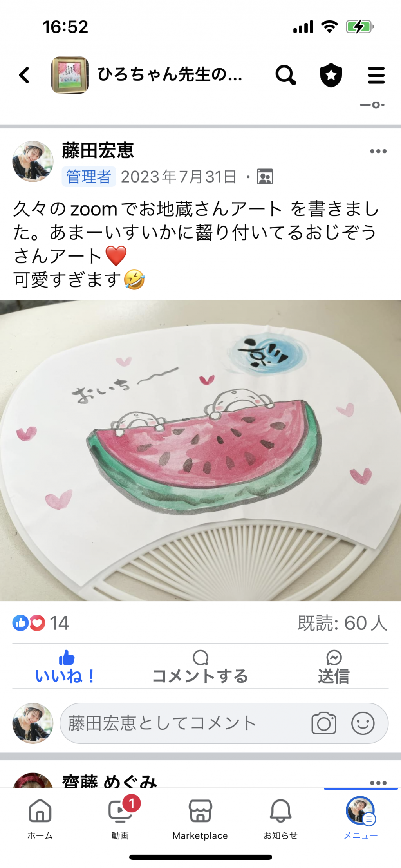Attach a photo with the camera icon
The width and height of the screenshot is (401, 868).
coord(323,723)
